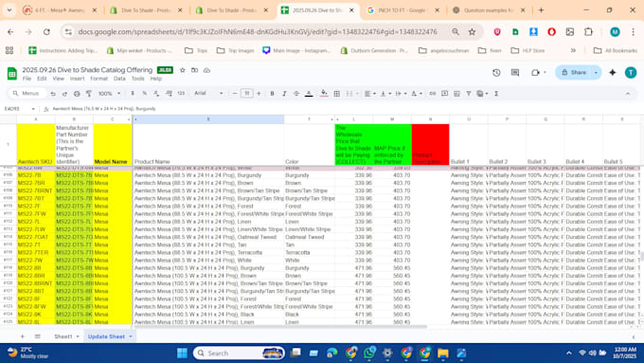Viewport: 644px width, 363px height.
Task: Click the Share button
Action: 574,73
